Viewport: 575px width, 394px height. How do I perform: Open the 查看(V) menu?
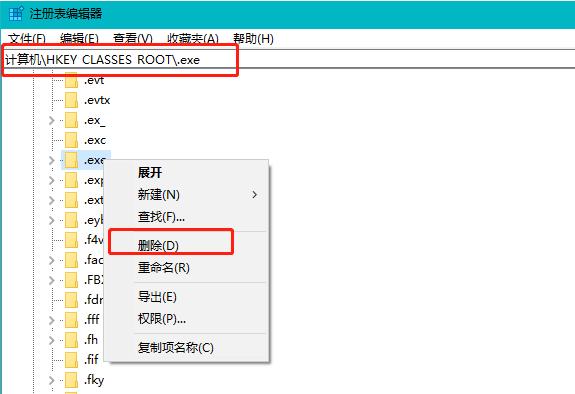coord(132,39)
